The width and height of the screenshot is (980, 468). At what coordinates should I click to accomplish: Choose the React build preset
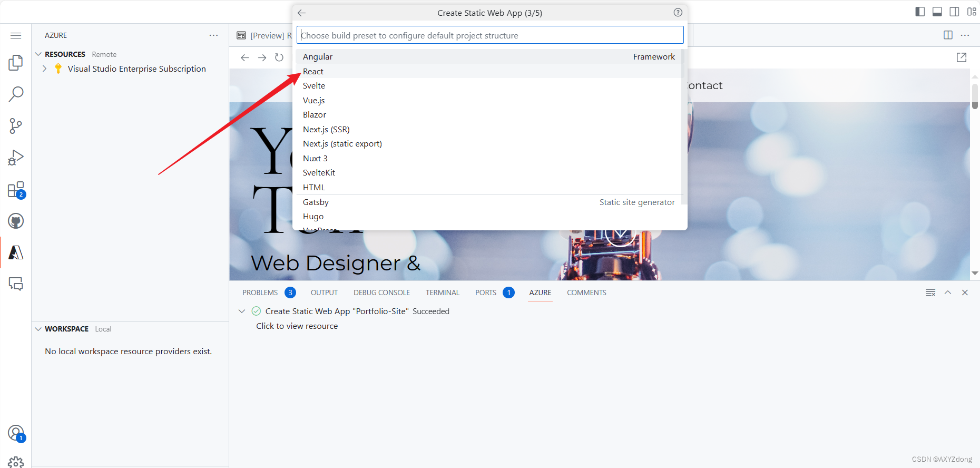click(x=489, y=71)
